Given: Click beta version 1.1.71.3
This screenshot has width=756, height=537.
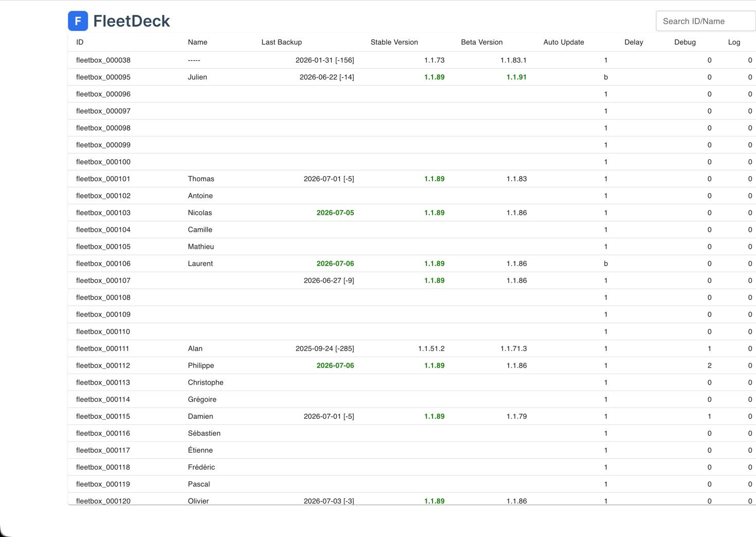Looking at the screenshot, I should [513, 348].
